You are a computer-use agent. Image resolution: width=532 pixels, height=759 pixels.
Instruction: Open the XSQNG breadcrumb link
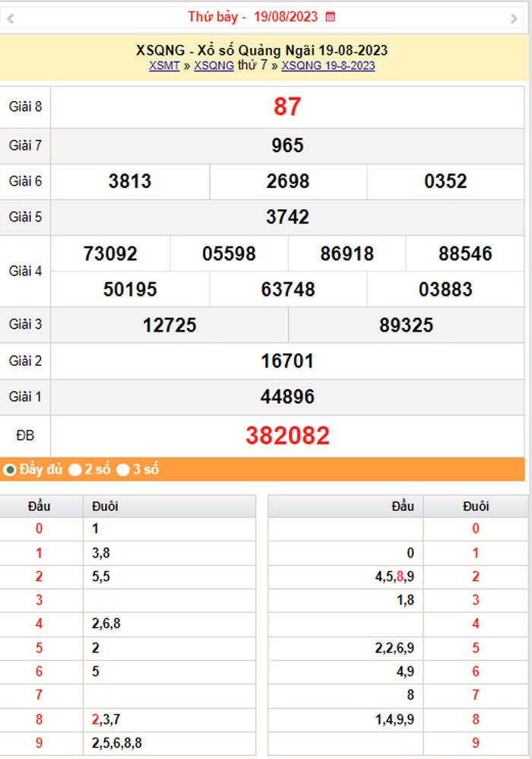(214, 65)
